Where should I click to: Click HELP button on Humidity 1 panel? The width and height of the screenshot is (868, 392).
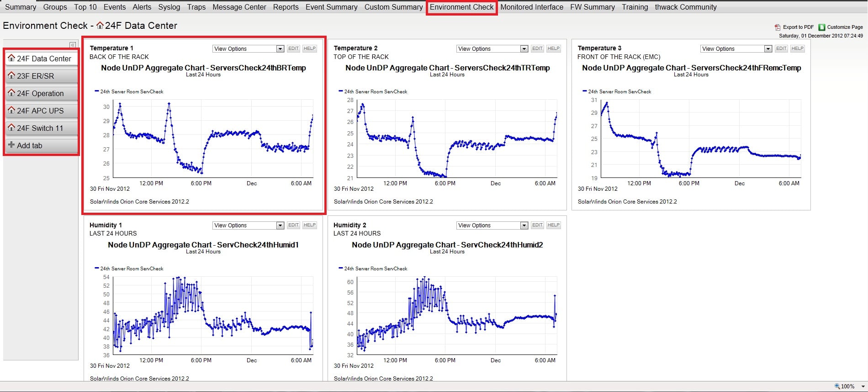pos(310,225)
